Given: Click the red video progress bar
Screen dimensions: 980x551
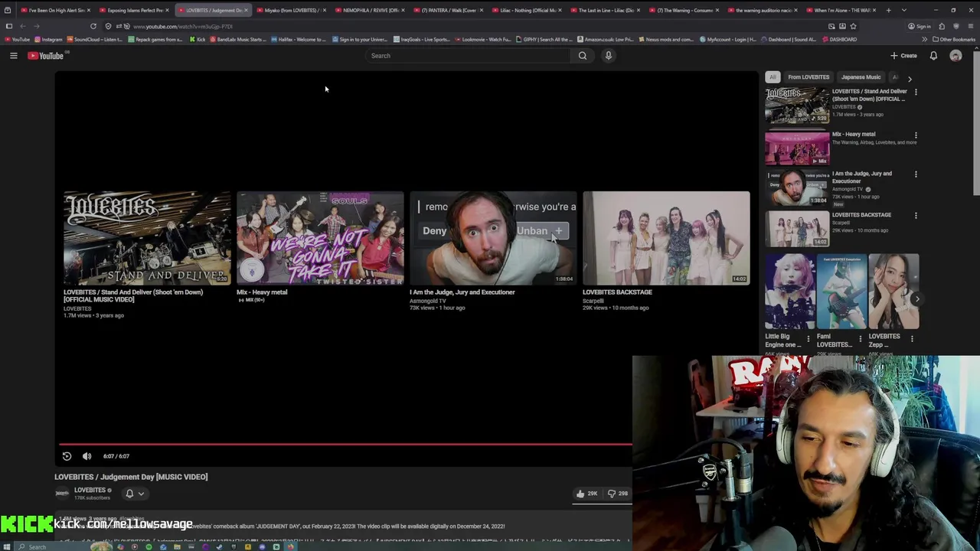Looking at the screenshot, I should [345, 444].
